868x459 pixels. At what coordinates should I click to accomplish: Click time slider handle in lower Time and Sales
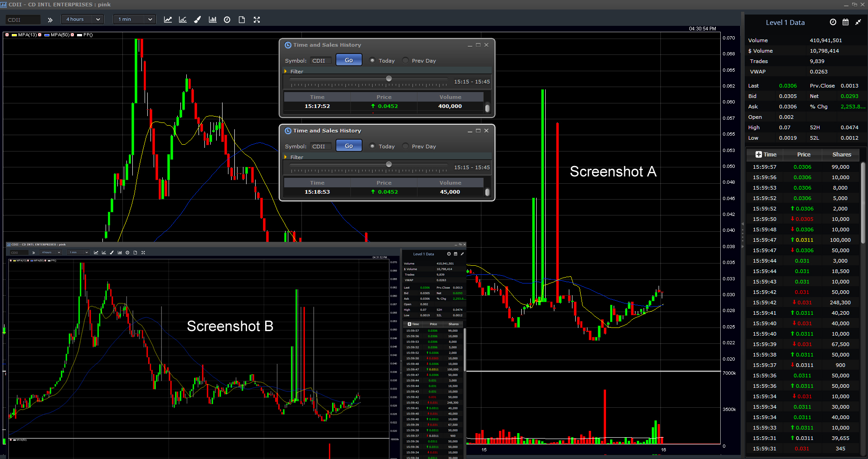[x=389, y=165]
